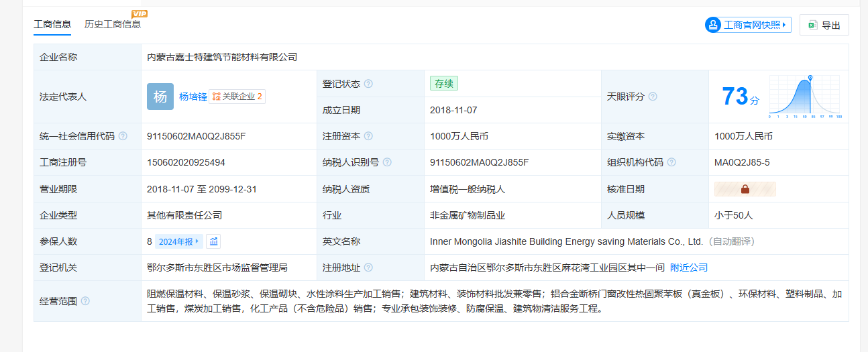Click the help icon next to 组织机构代码
868x352 pixels.
(671, 162)
